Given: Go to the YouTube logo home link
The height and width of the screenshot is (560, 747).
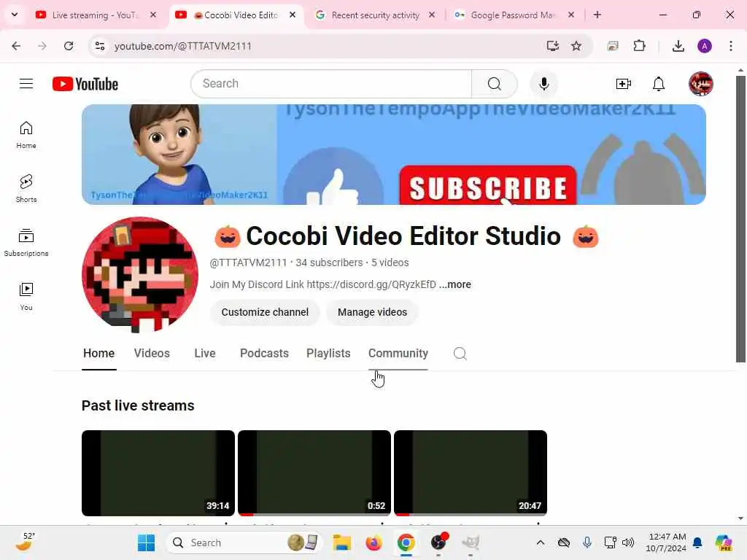Looking at the screenshot, I should tap(85, 84).
